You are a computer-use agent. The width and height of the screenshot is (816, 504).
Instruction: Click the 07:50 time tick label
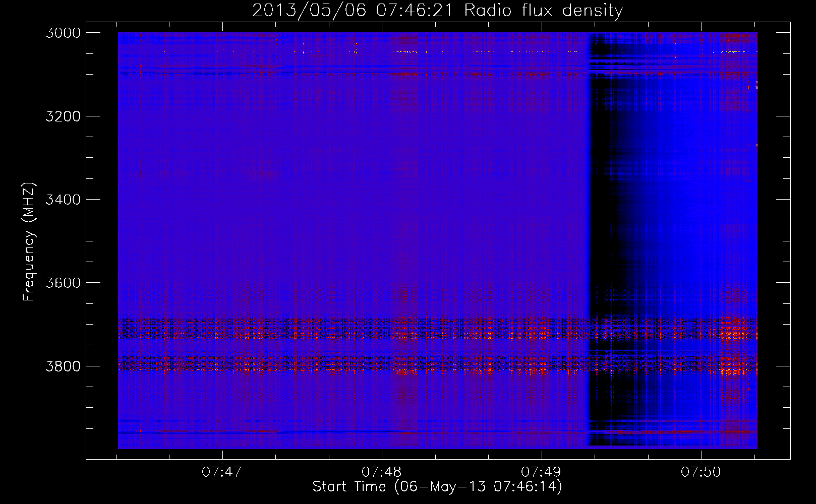[701, 472]
